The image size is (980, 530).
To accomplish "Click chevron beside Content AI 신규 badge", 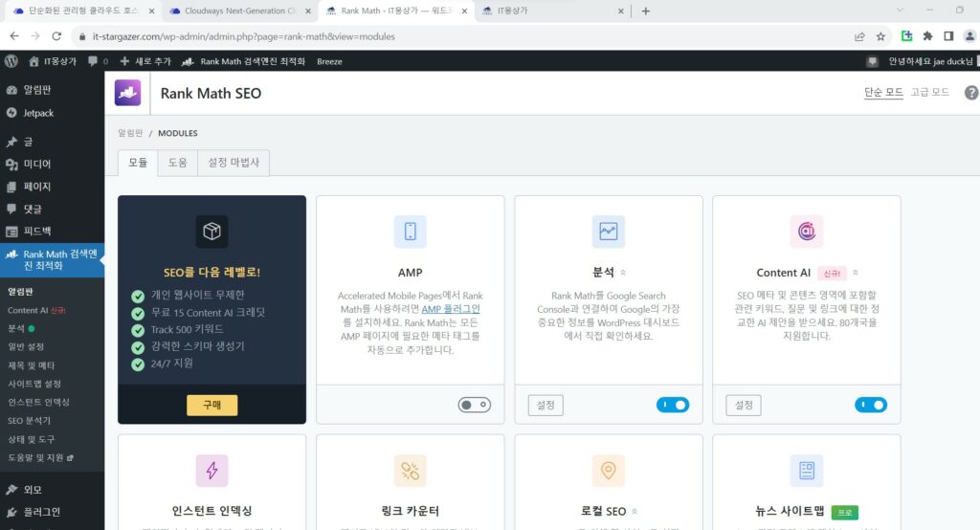I will pyautogui.click(x=856, y=273).
